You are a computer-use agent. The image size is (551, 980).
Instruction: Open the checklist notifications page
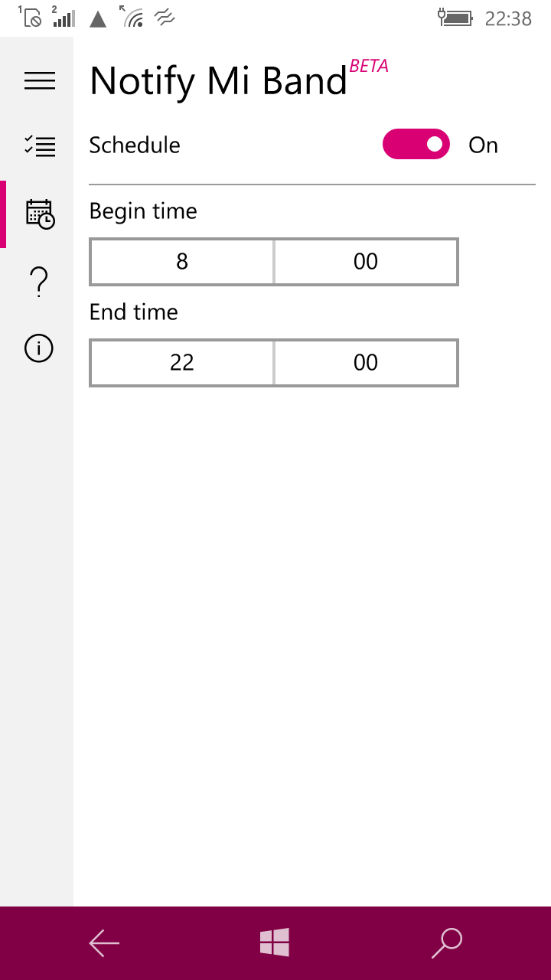point(39,145)
